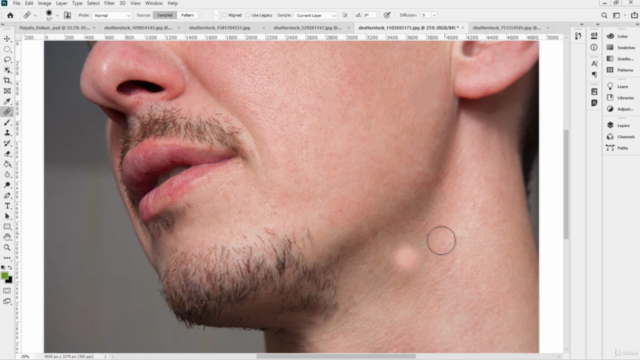Select the Horizontal Type tool

(7, 206)
